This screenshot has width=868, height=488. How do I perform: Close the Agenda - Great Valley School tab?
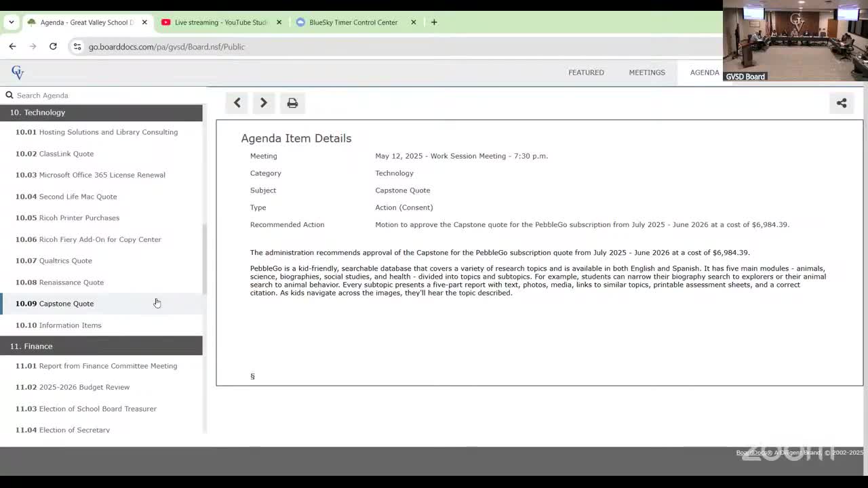[144, 22]
